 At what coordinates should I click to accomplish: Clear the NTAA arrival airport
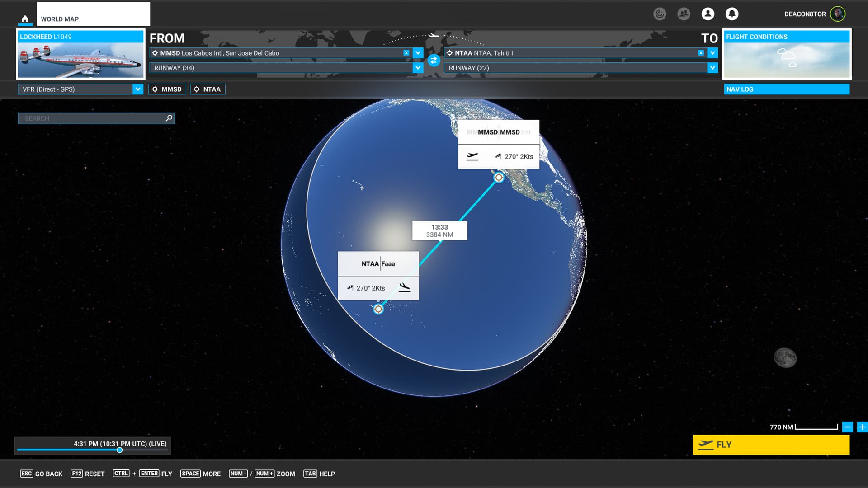(701, 53)
